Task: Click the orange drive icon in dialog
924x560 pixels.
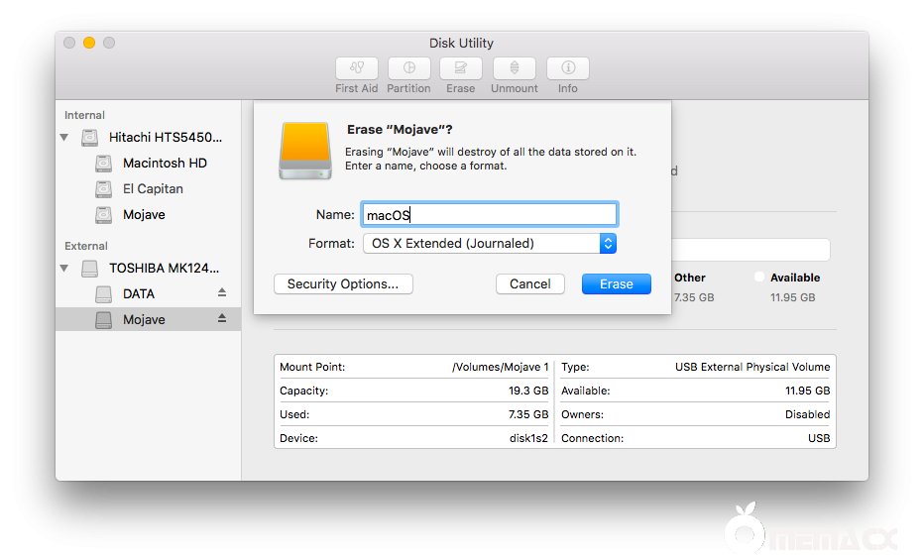Action: click(x=305, y=151)
